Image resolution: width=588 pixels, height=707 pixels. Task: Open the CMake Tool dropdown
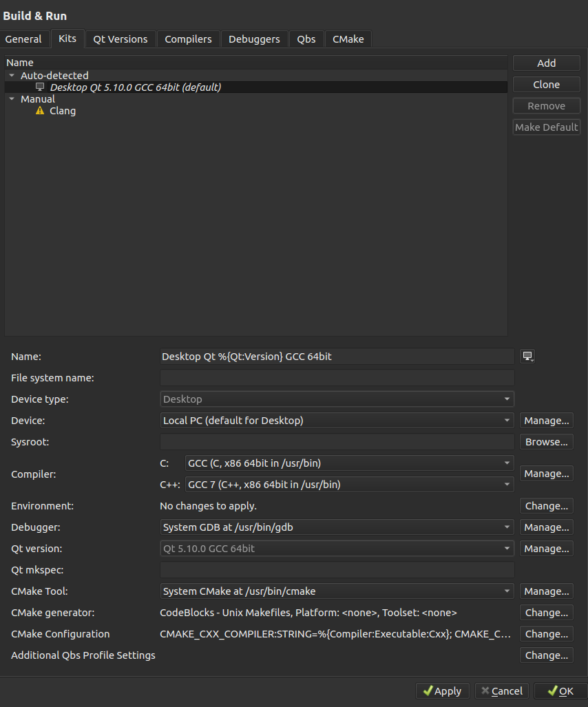pyautogui.click(x=337, y=591)
